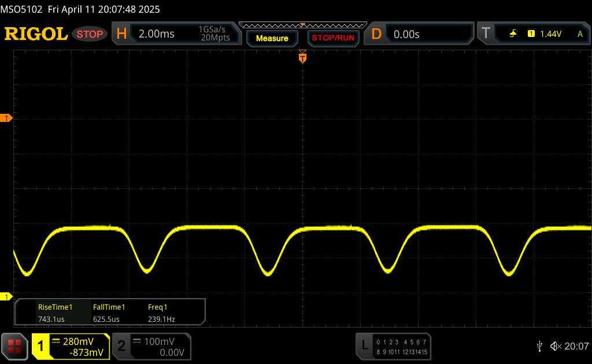Select digital channels 8-15 row

point(401,352)
